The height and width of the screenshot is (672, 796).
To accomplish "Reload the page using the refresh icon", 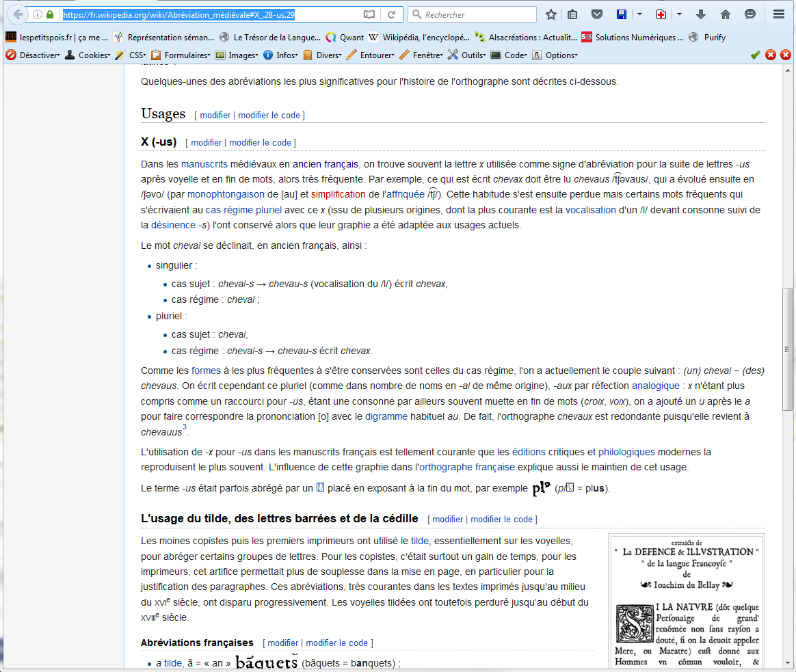I will click(392, 14).
